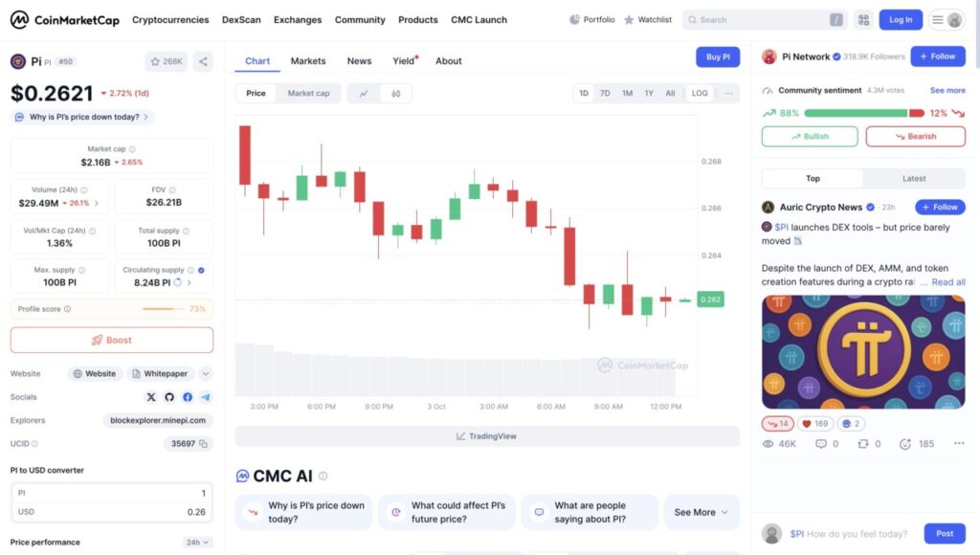Click the Profile score progress bar

(164, 309)
